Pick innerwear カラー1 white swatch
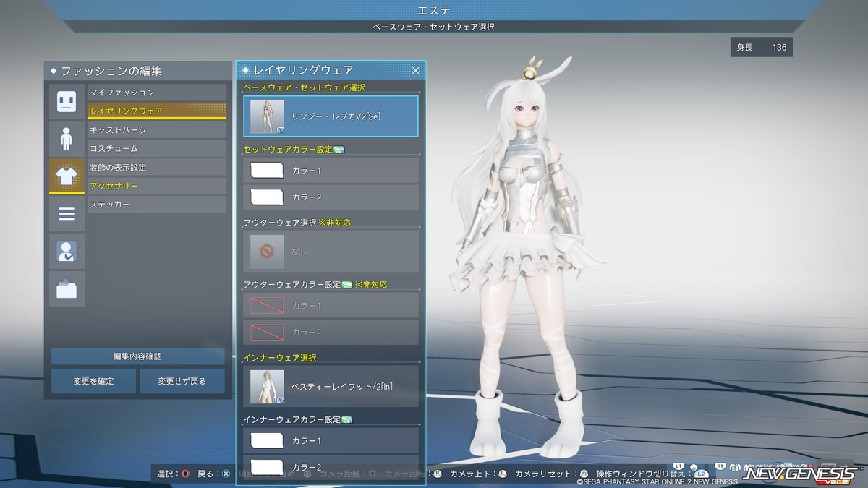868x488 pixels. [x=267, y=440]
